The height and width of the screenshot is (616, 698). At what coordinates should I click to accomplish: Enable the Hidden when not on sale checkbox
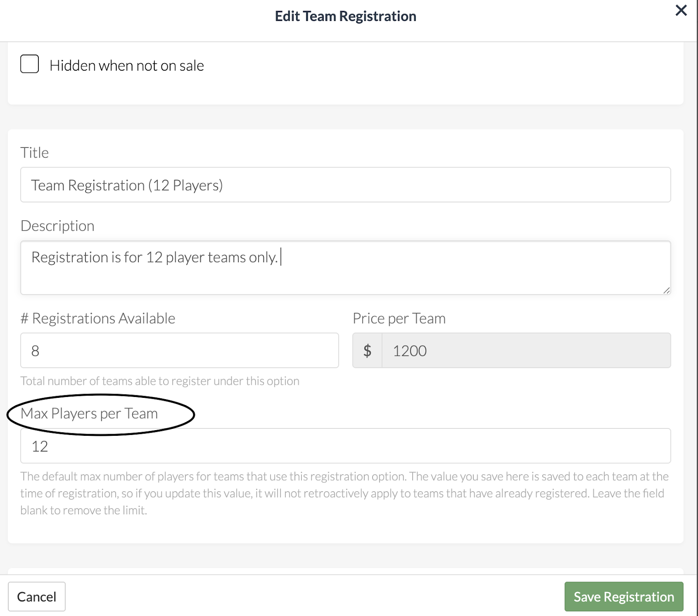[30, 64]
